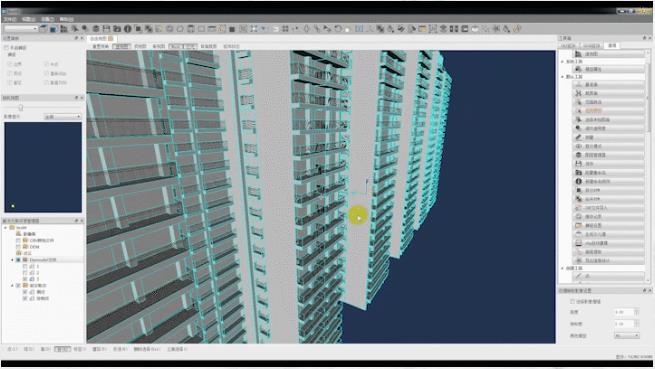Click the floppy-disk save tool in tools panel
The height and width of the screenshot is (369, 655).
609,163
